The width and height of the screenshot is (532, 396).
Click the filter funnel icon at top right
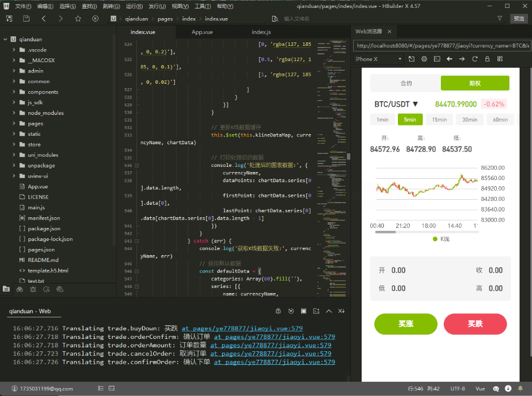point(500,19)
